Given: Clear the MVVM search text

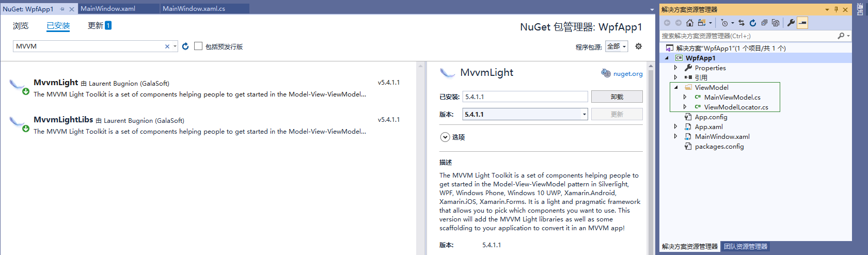Looking at the screenshot, I should [x=167, y=46].
